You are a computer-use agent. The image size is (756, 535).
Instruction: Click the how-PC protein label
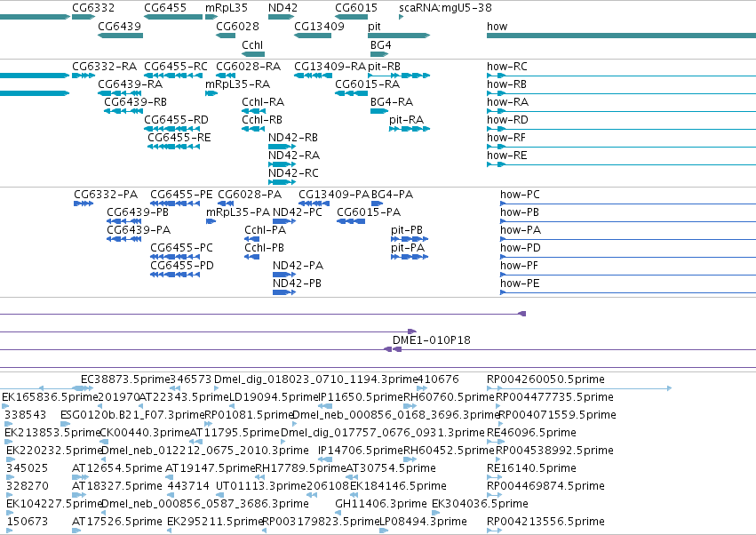(520, 195)
